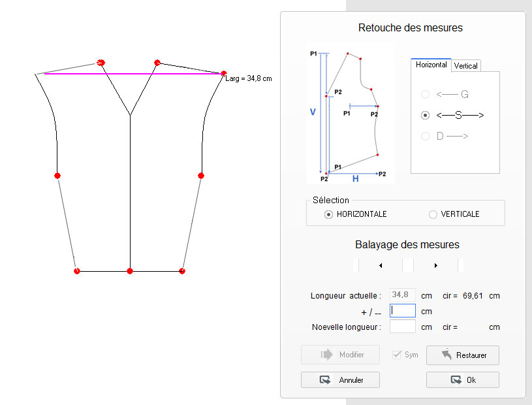Click the left arrow under Balayage des mesures
The height and width of the screenshot is (405, 532).
click(x=381, y=265)
